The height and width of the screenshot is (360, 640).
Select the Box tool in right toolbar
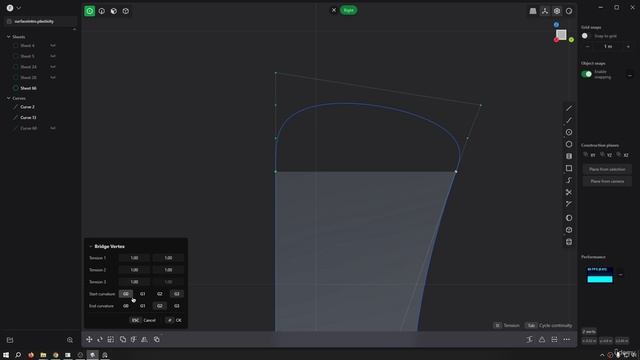(569, 230)
